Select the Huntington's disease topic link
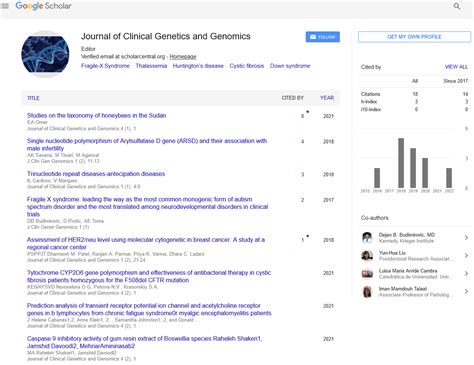474x365 pixels. point(198,66)
